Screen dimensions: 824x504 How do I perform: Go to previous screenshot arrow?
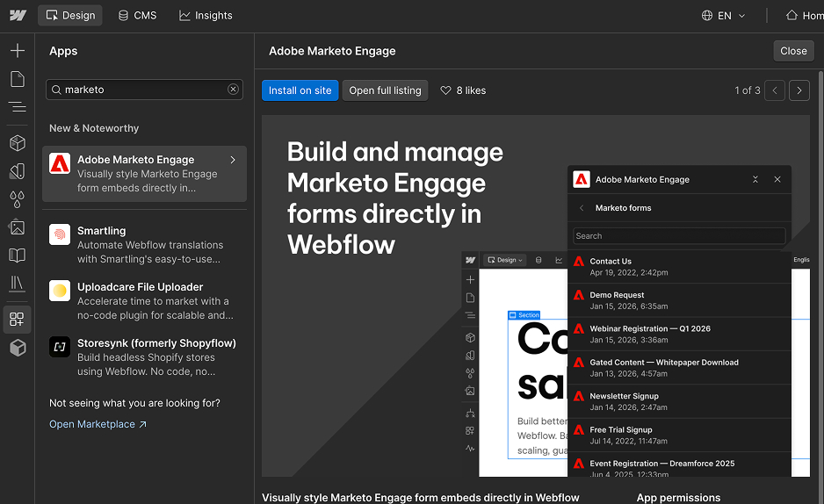click(x=775, y=90)
